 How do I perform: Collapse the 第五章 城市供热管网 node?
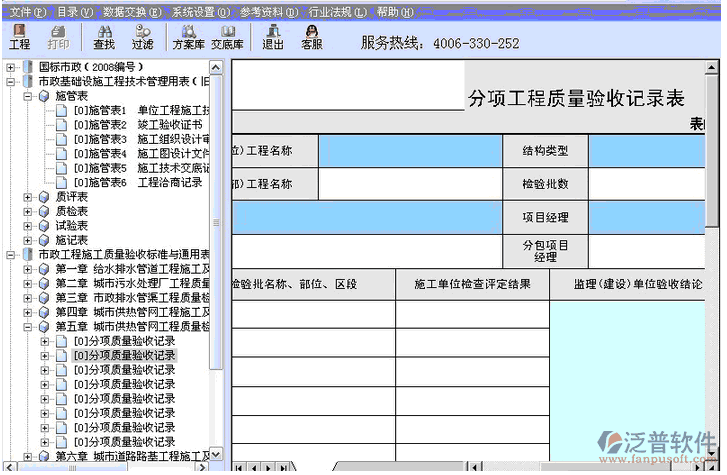pyautogui.click(x=28, y=326)
